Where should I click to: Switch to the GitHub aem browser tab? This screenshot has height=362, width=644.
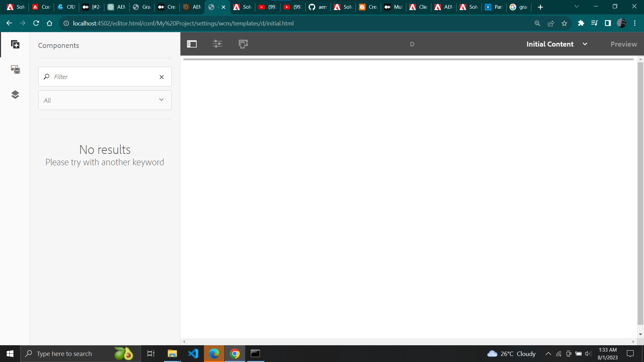coord(318,7)
